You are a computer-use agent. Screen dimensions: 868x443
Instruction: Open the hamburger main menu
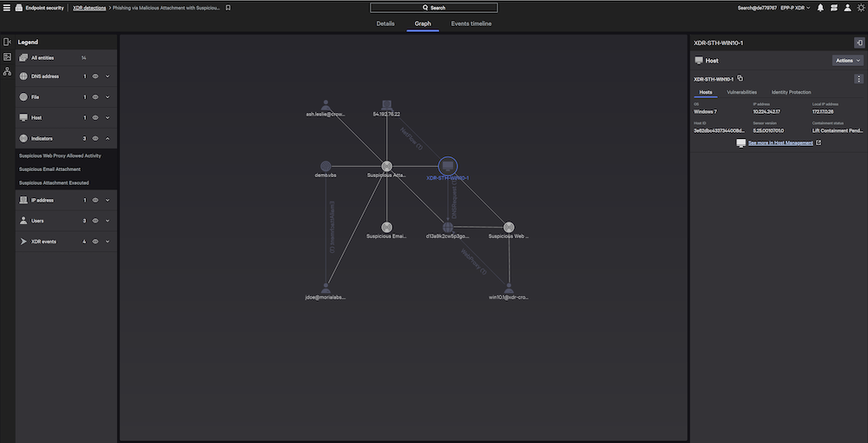7,8
